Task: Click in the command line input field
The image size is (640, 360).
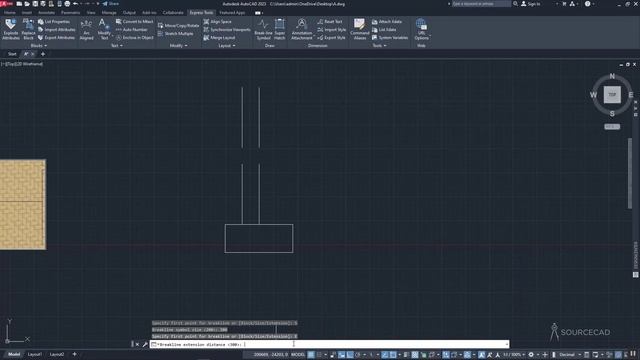Action: point(329,344)
